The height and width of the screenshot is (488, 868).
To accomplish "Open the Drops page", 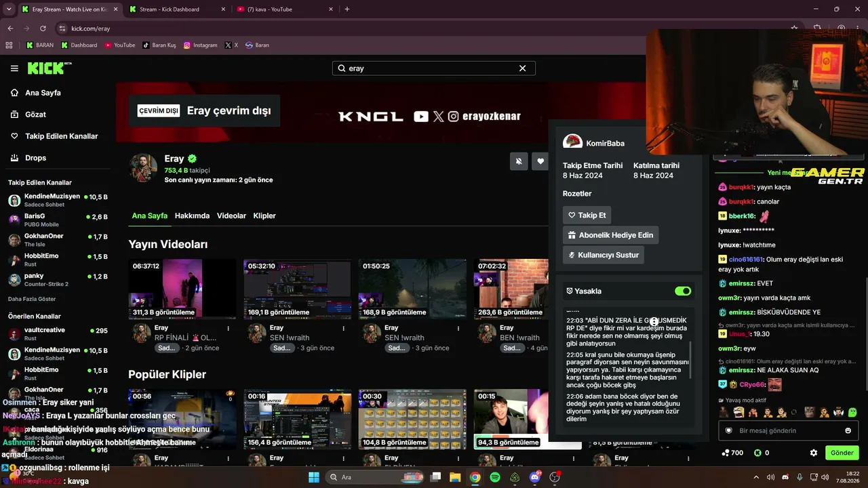I will pos(35,158).
